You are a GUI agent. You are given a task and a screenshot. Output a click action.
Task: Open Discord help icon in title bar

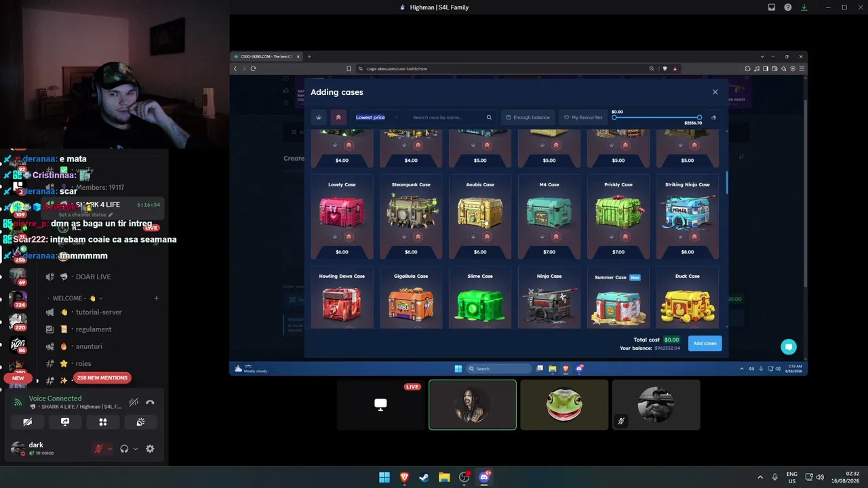[x=788, y=7]
